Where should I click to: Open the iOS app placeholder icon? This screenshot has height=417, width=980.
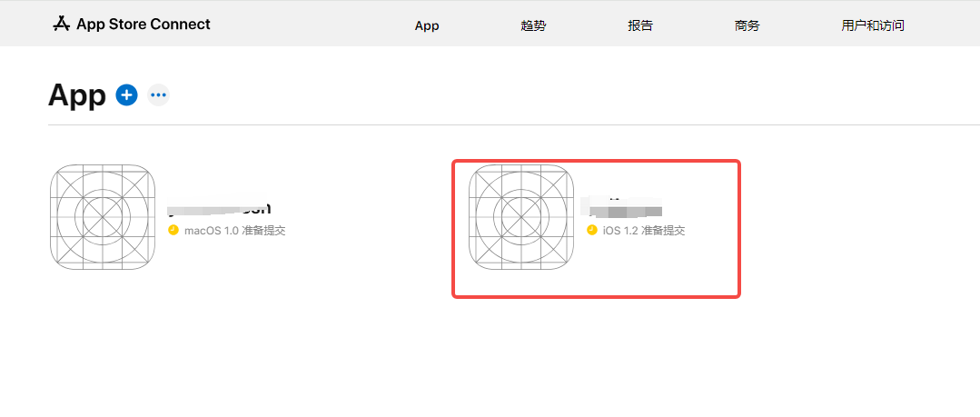521,217
